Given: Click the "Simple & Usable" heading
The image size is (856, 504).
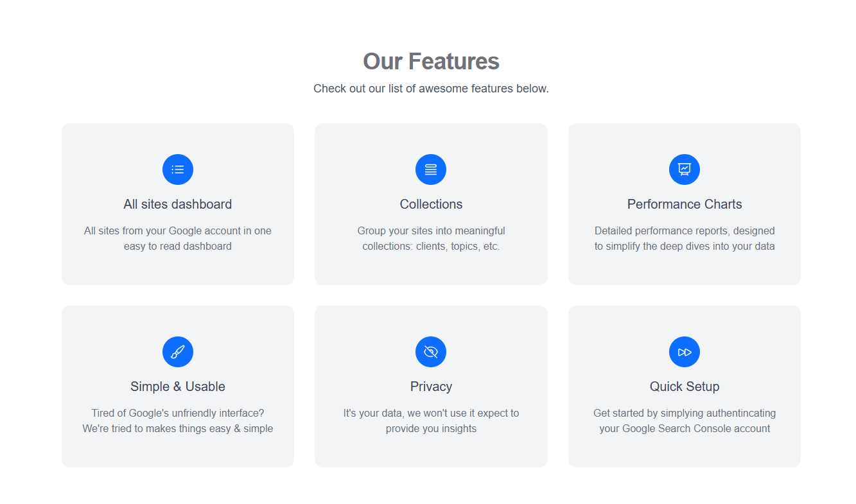Looking at the screenshot, I should coord(178,387).
